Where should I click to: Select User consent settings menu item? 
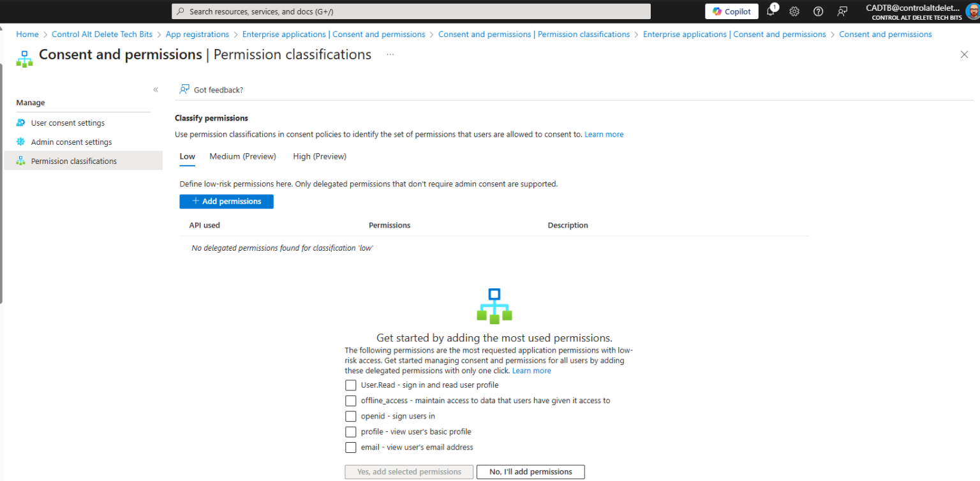pyautogui.click(x=84, y=122)
